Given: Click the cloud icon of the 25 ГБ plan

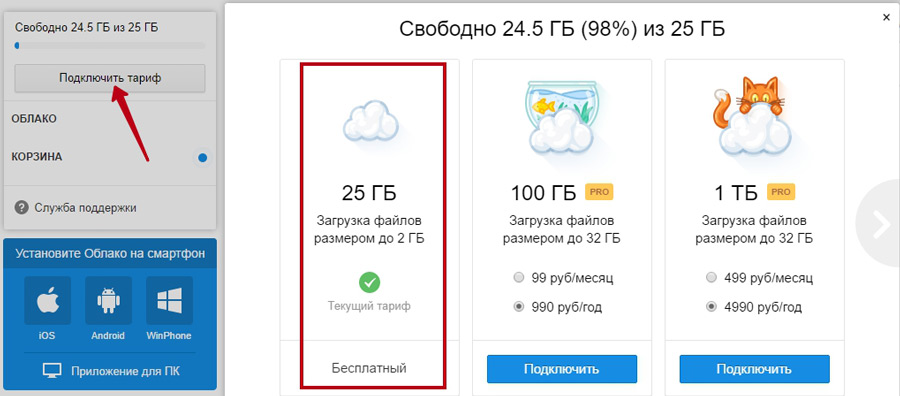Looking at the screenshot, I should (371, 122).
